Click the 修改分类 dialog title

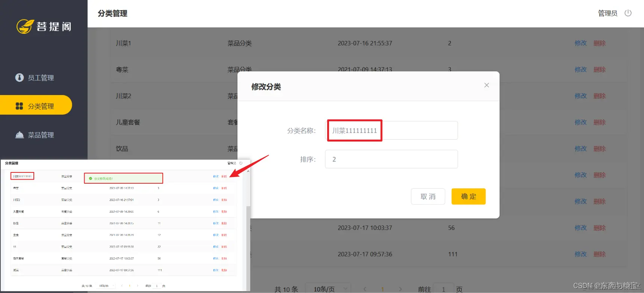pyautogui.click(x=266, y=87)
